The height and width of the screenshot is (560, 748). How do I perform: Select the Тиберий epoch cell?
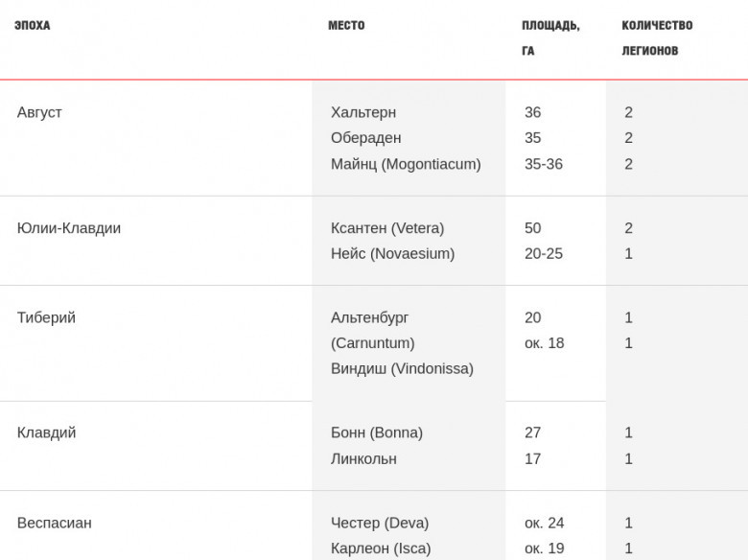[46, 317]
